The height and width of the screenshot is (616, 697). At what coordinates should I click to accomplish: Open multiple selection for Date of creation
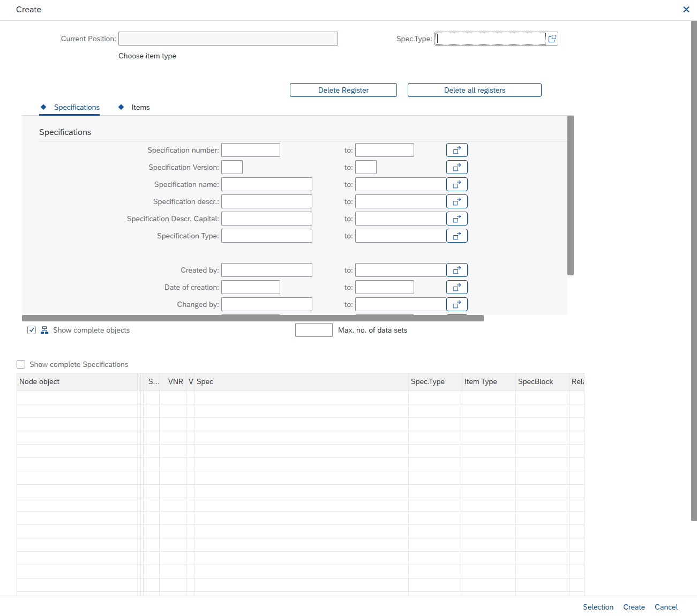(456, 287)
